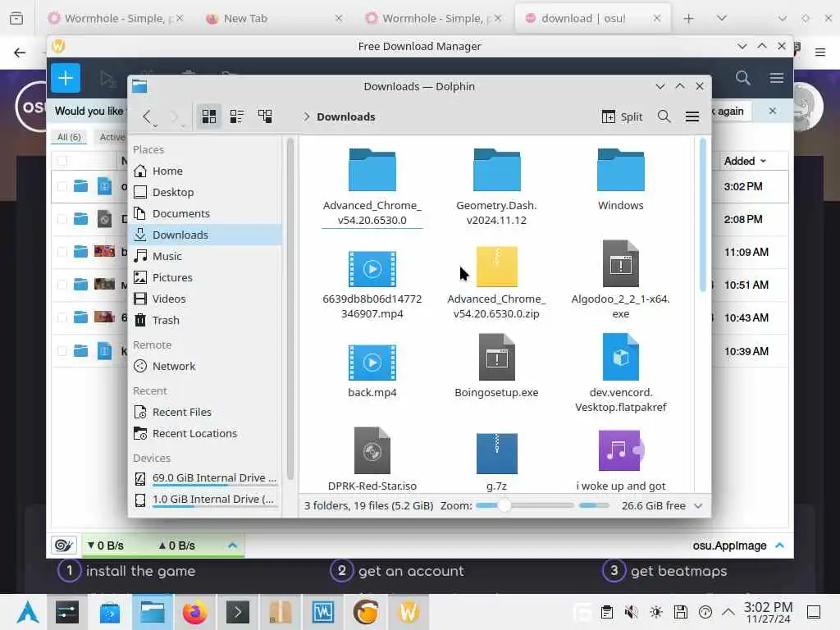Open Home in Places sidebar
The width and height of the screenshot is (840, 630).
tap(206, 171)
